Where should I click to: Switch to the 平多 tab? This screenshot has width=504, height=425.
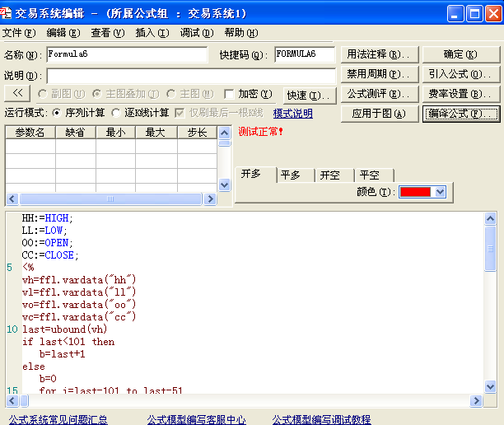point(295,175)
